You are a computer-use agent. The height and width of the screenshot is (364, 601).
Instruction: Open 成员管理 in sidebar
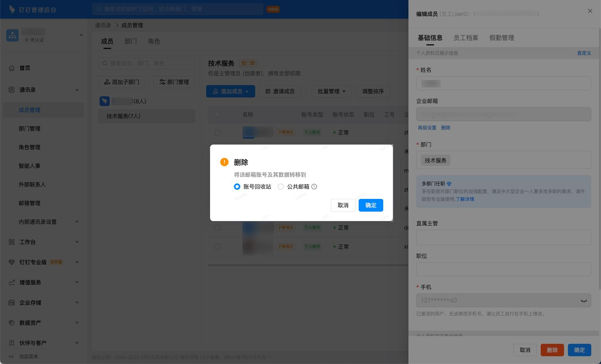pyautogui.click(x=44, y=110)
